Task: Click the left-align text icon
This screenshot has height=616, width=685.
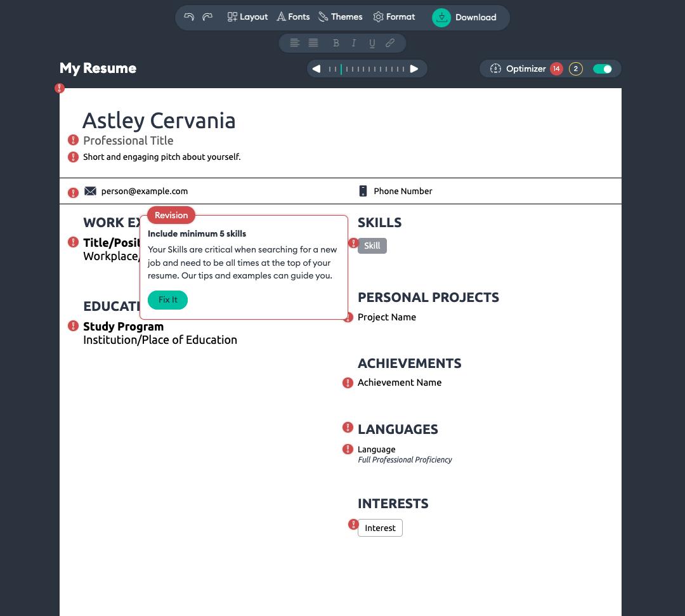Action: (x=294, y=43)
